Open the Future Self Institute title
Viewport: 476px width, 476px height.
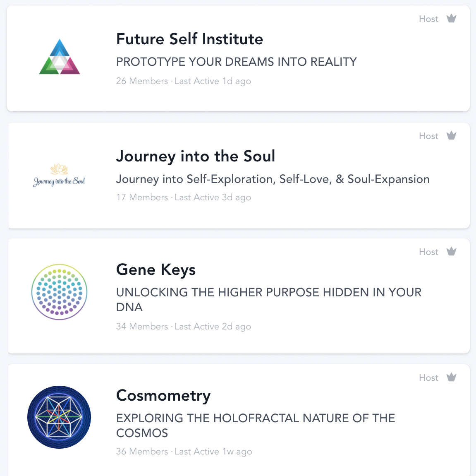(189, 39)
